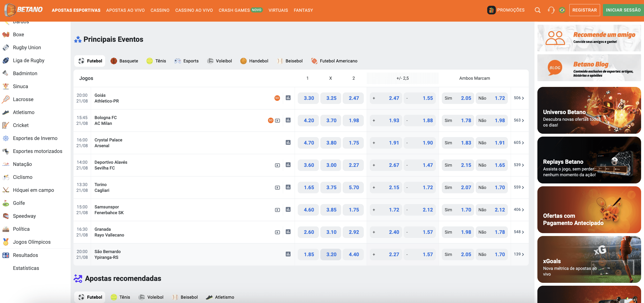This screenshot has height=303, width=644.
Task: Click the Betano logo
Action: (24, 10)
